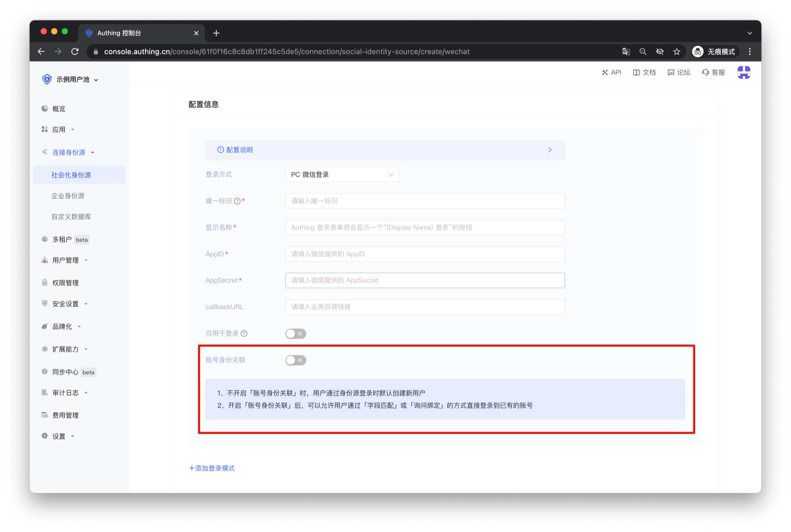Enable the 账号身份关联 switch
Image resolution: width=791 pixels, height=532 pixels.
[x=295, y=360]
